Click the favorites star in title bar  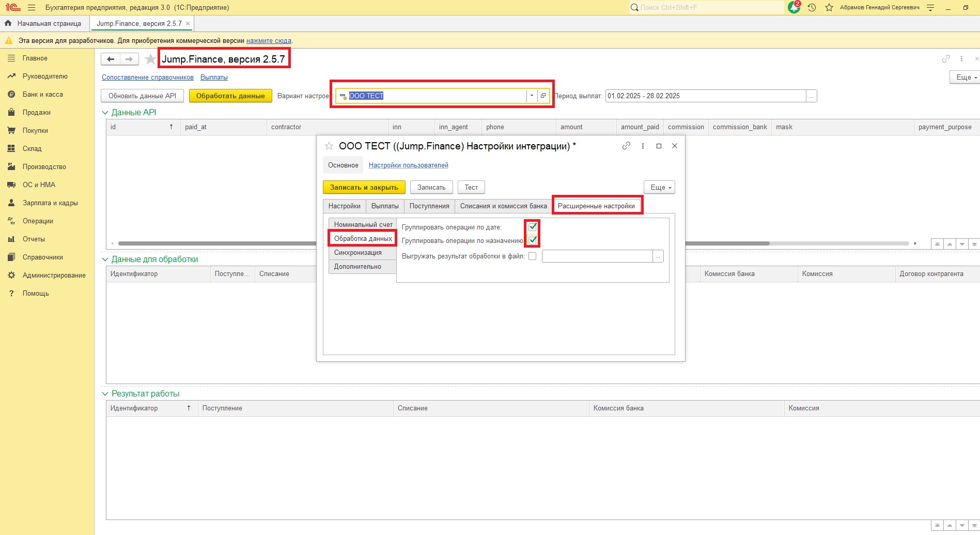[829, 8]
